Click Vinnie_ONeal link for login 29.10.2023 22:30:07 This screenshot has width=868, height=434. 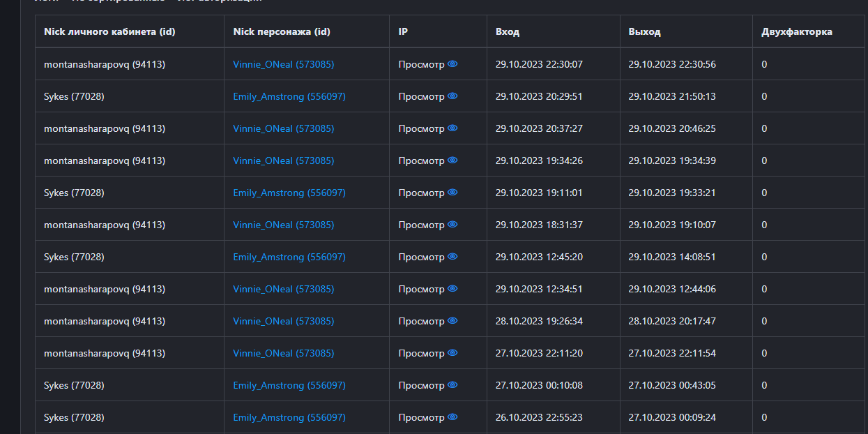click(283, 64)
